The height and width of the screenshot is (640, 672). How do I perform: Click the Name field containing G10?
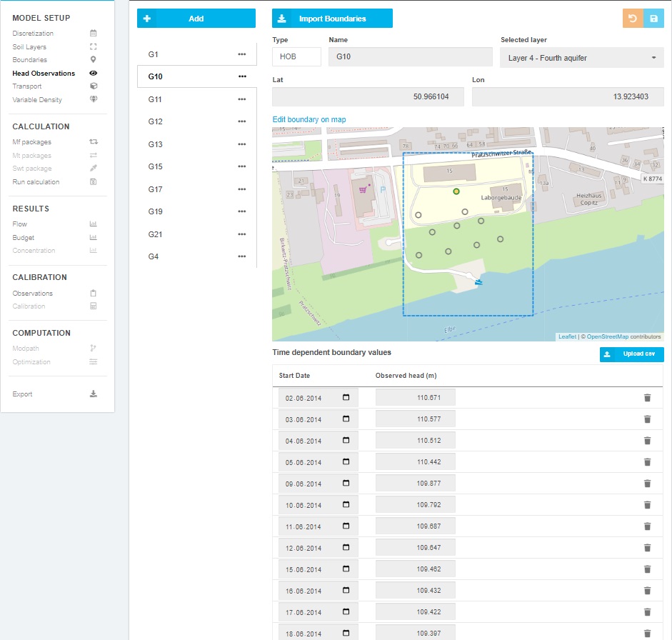pos(410,58)
